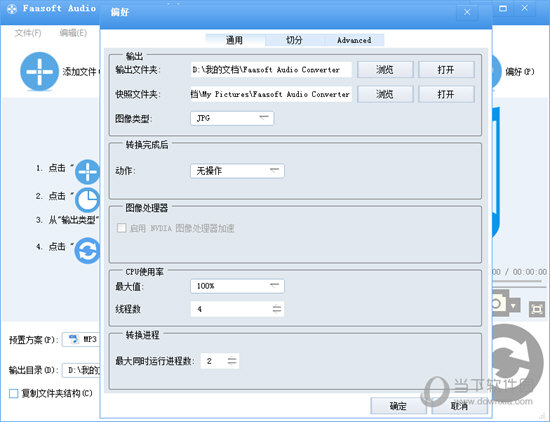
Task: Open the 编辑(E) menu
Action: pyautogui.click(x=73, y=33)
